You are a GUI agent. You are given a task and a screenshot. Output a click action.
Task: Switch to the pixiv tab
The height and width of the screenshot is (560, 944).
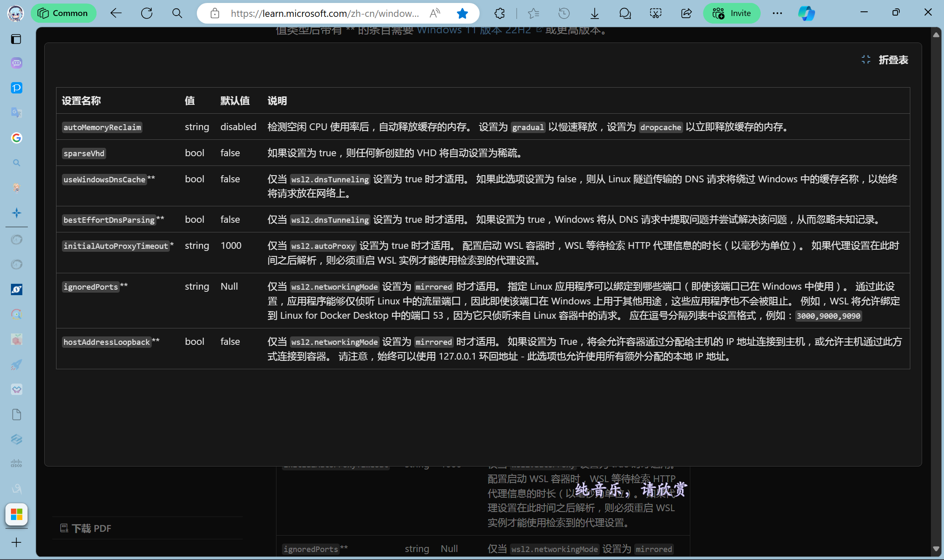pos(16,88)
